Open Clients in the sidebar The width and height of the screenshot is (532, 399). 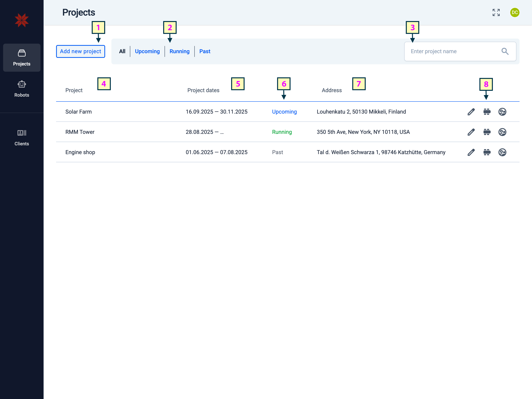[x=22, y=137]
